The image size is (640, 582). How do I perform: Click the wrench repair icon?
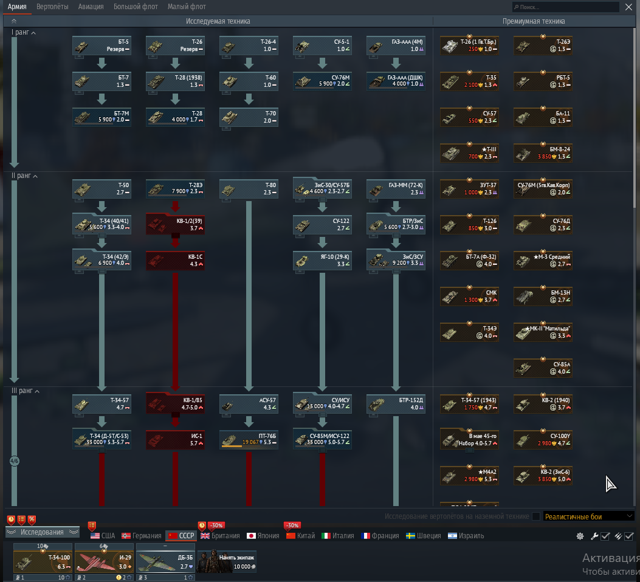[594, 536]
